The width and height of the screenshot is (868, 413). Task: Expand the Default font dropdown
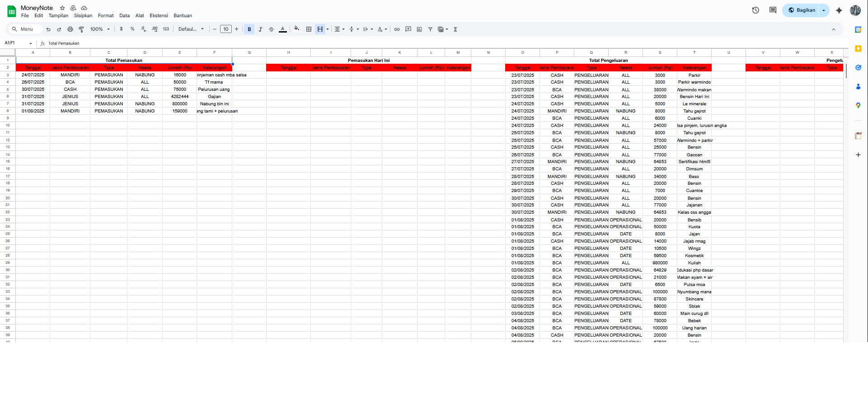tap(191, 29)
